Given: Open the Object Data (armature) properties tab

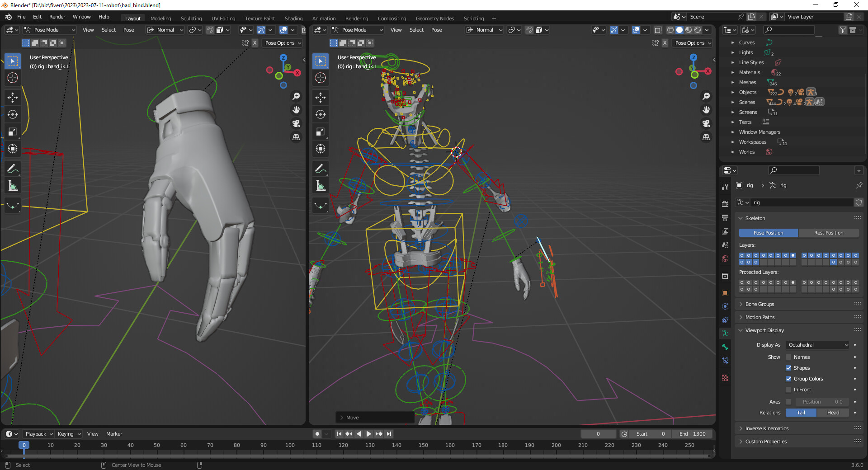Looking at the screenshot, I should click(725, 334).
